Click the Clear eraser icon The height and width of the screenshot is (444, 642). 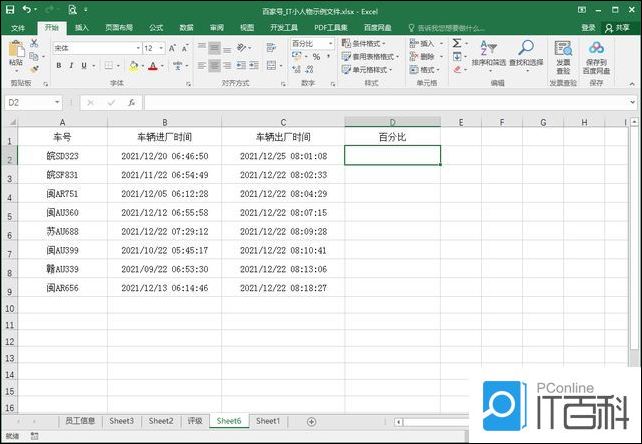click(457, 69)
